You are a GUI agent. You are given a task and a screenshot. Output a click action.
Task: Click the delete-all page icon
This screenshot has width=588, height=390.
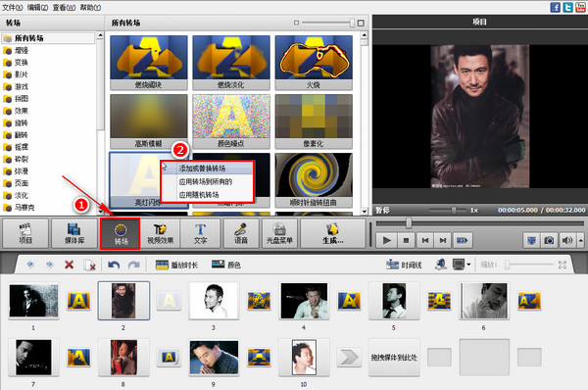(89, 266)
